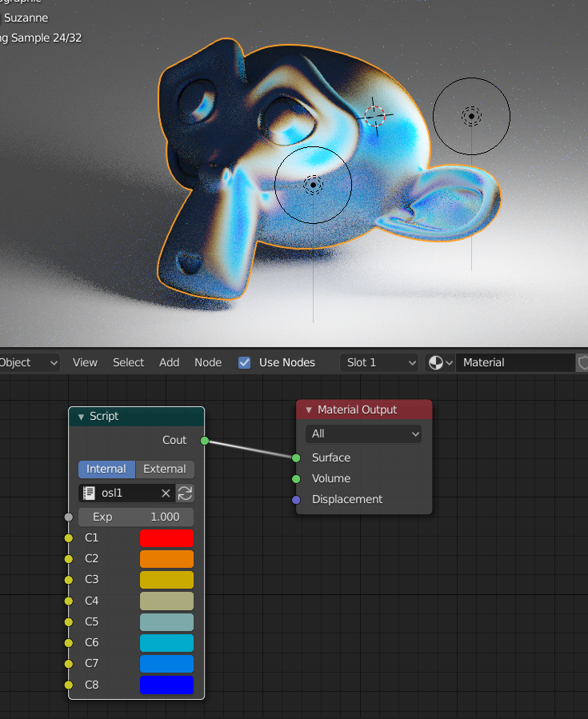The image size is (588, 719).
Task: Click the Material name field
Action: click(x=515, y=363)
